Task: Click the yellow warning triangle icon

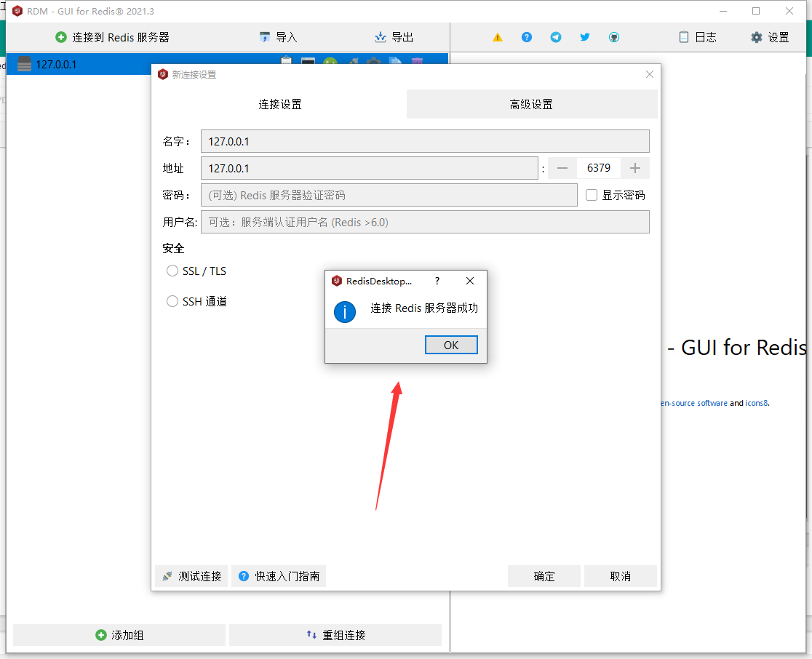Action: [x=498, y=37]
